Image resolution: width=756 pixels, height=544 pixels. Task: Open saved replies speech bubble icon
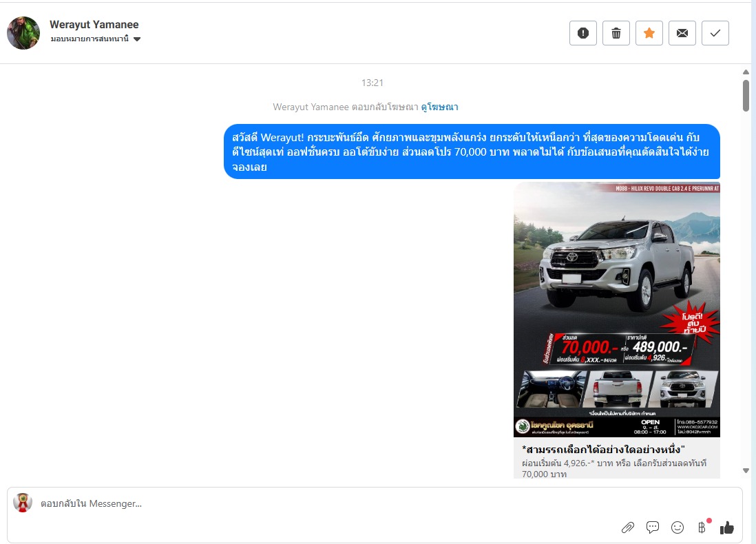point(652,527)
